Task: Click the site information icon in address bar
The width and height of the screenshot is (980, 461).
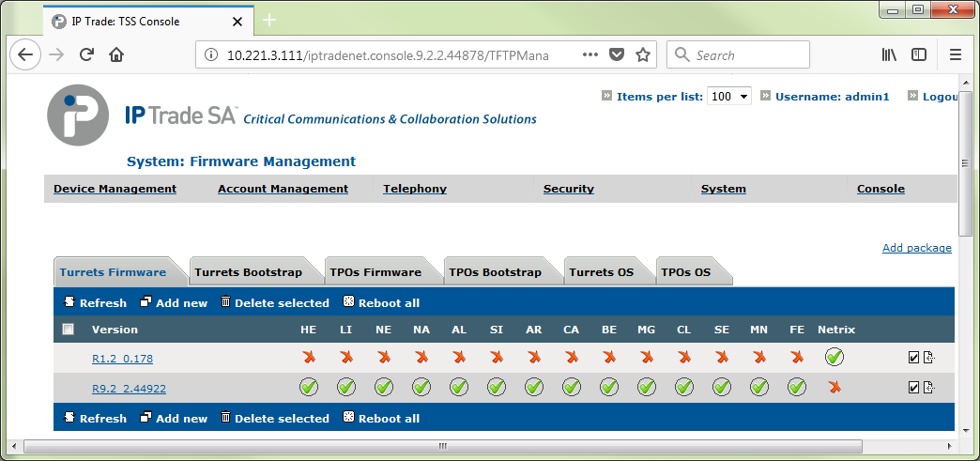Action: (211, 55)
